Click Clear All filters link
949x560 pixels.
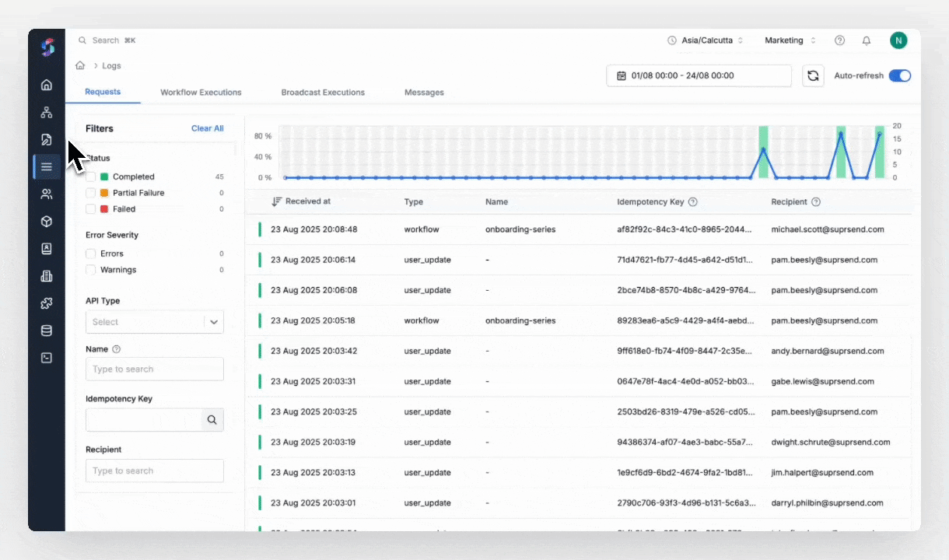point(208,128)
